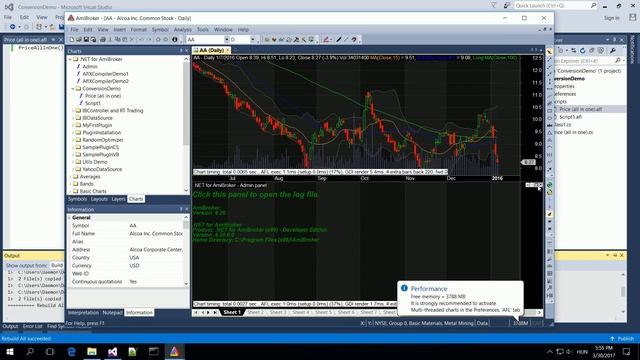The image size is (640, 360).
Task: Select the vertical cycle lines tool
Action: coord(549,155)
